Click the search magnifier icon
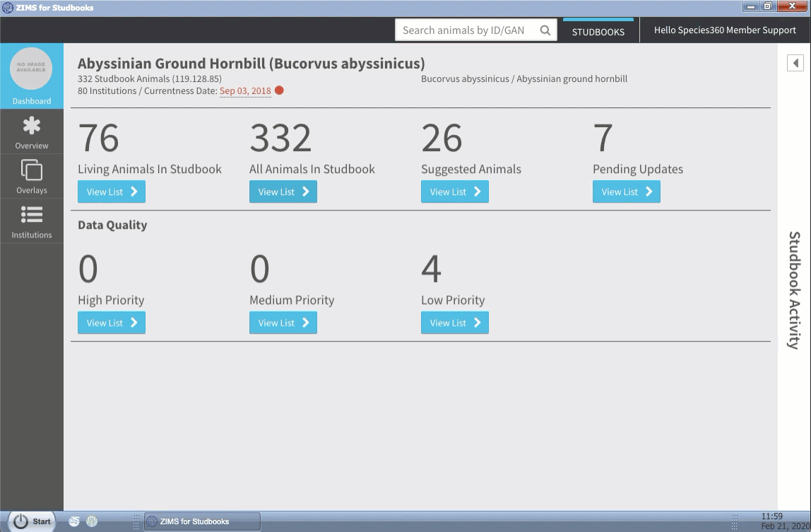The image size is (811, 532). [545, 30]
